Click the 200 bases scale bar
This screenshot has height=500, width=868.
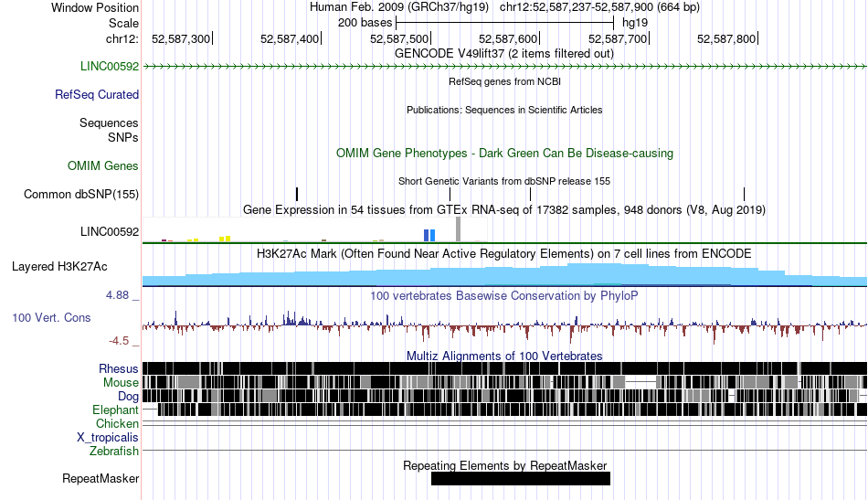tap(505, 23)
